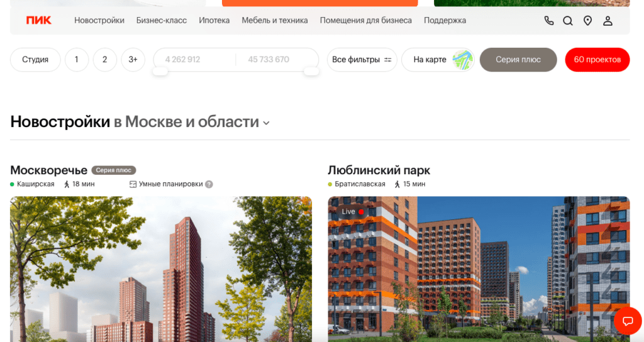Toggle the Студия room filter
The image size is (644, 342).
click(x=35, y=60)
